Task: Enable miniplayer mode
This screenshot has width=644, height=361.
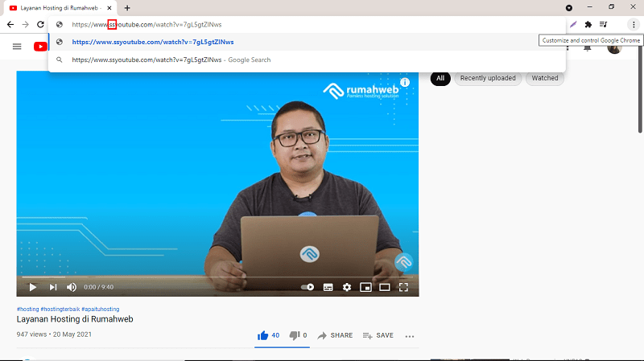Action: click(365, 287)
